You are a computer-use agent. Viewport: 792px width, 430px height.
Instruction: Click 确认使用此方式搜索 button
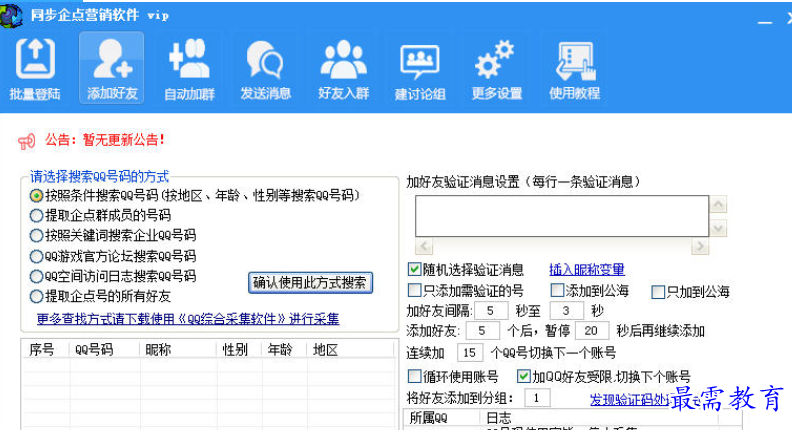(x=310, y=282)
